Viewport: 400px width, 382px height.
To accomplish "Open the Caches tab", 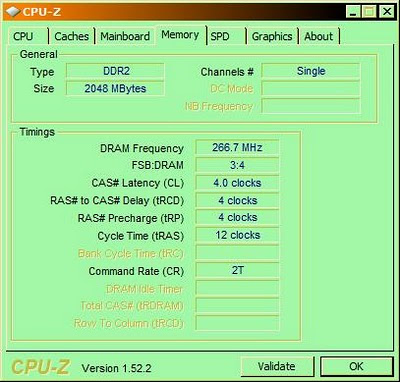I will (x=72, y=36).
